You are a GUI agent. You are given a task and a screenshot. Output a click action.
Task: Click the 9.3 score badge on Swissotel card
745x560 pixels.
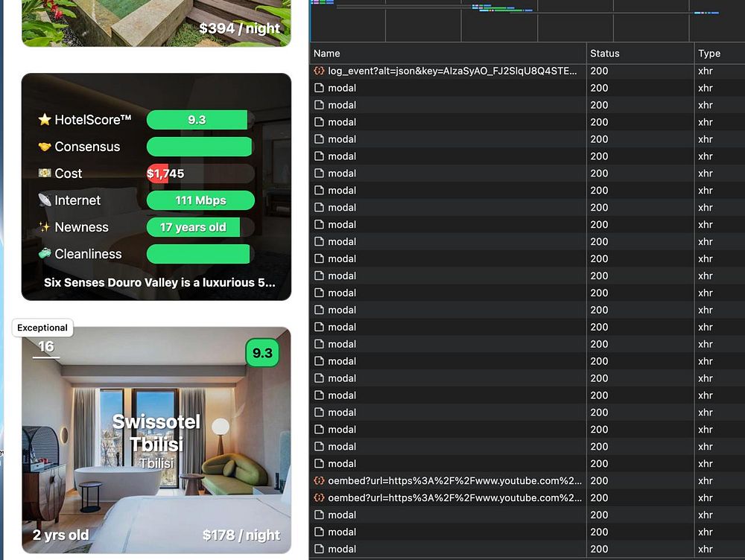[x=262, y=353]
